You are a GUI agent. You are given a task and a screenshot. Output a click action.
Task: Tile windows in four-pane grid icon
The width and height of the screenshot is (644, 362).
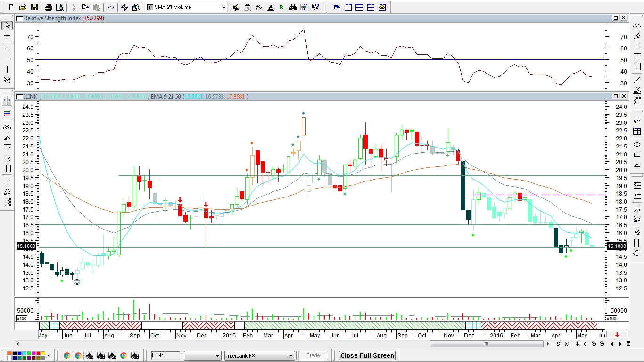pos(371,8)
